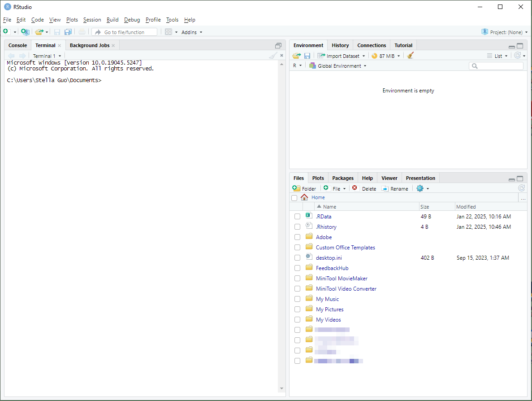Tick the checkbox for FeedbackHub
Screen dimensions: 532x401
pos(297,268)
